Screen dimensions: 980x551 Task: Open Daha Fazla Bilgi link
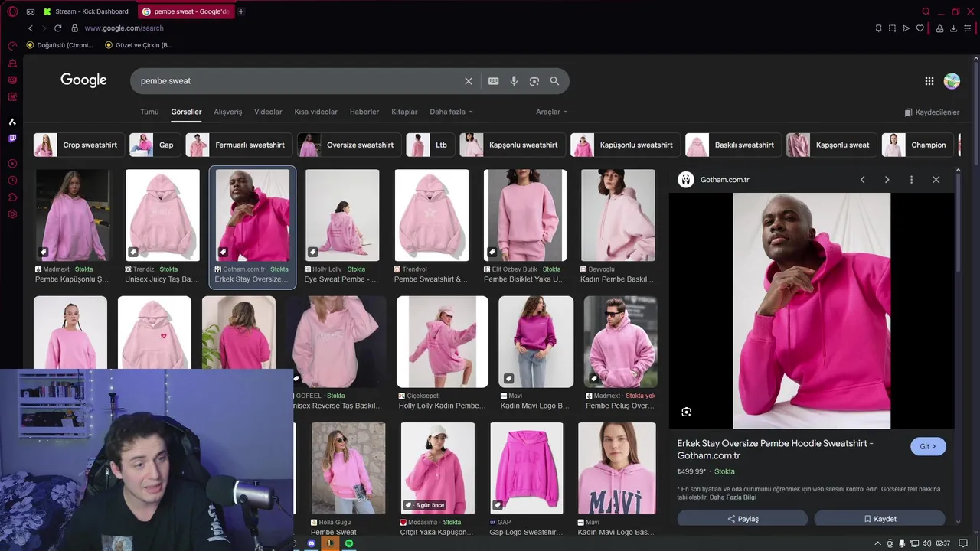pyautogui.click(x=733, y=497)
